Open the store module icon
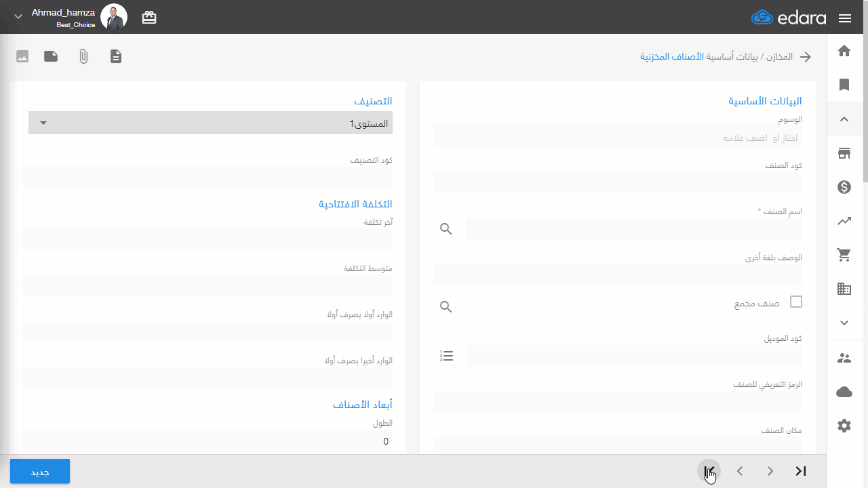 [844, 153]
